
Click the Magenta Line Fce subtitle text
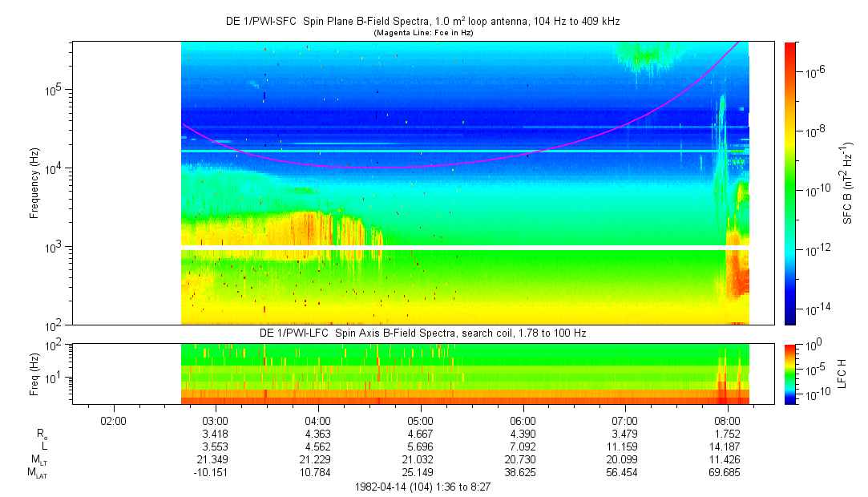point(422,32)
